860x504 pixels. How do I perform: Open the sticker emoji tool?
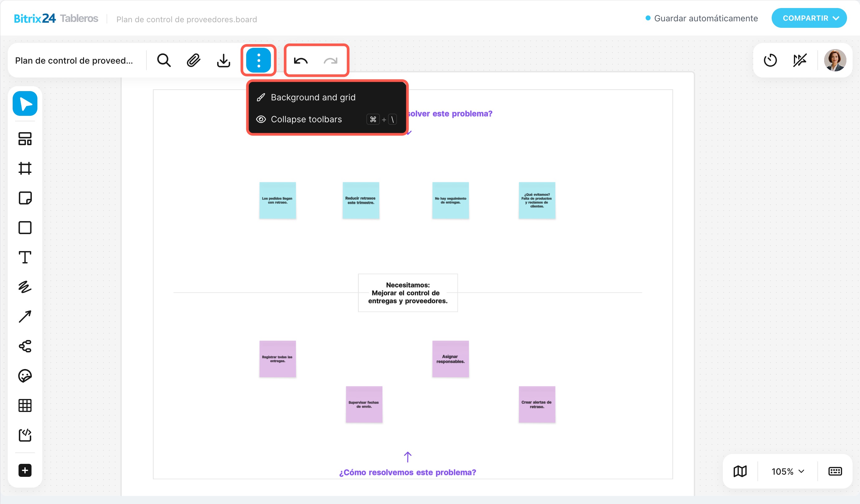(25, 376)
